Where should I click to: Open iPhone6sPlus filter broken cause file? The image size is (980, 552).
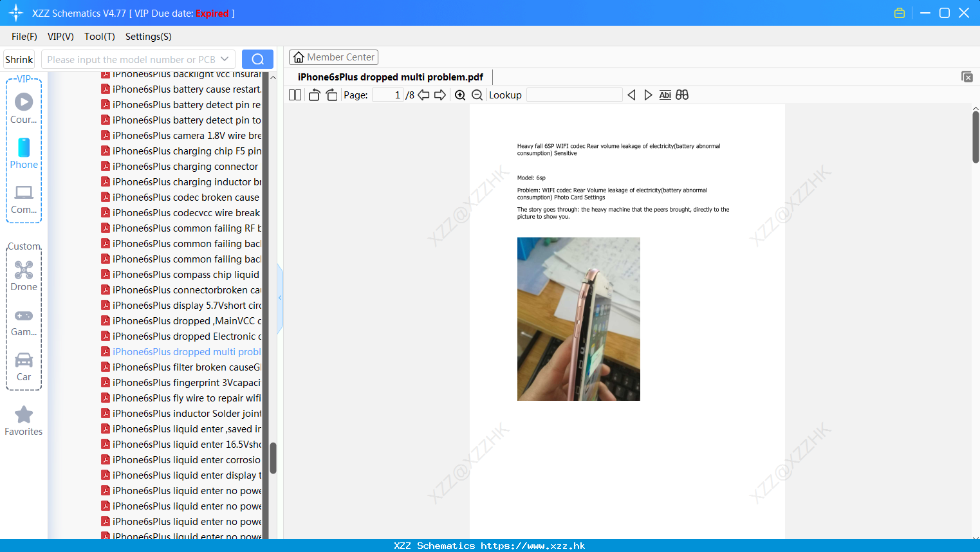tap(181, 367)
